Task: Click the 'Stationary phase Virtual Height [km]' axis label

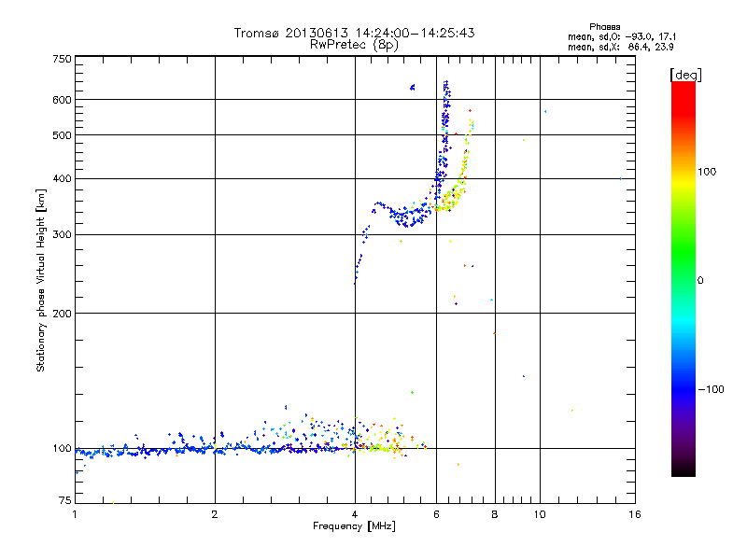Action: (41, 281)
